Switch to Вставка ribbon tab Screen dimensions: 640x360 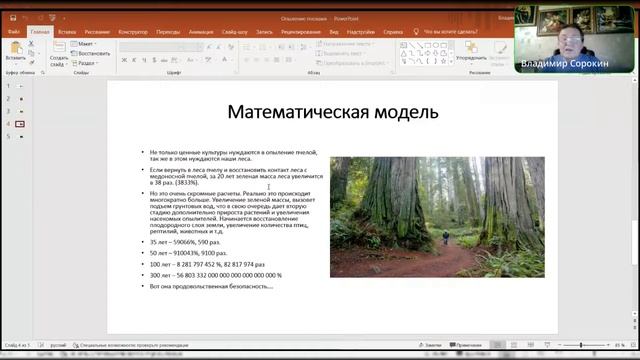coord(67,32)
